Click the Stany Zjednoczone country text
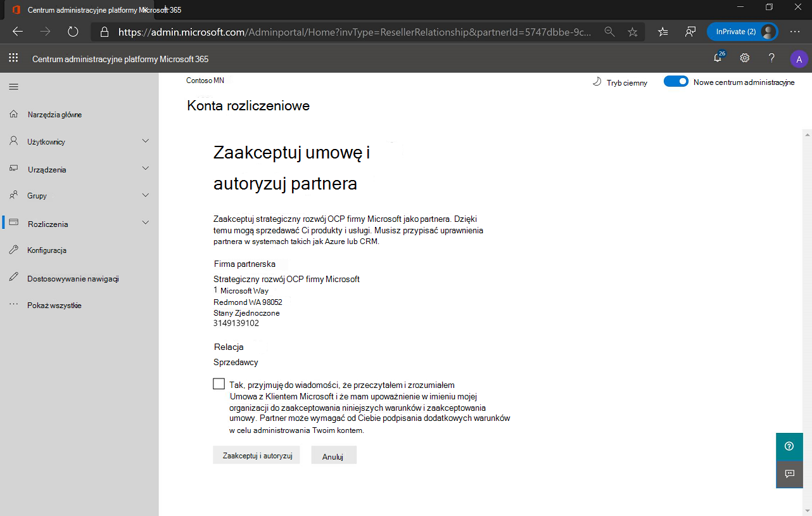 pyautogui.click(x=246, y=313)
